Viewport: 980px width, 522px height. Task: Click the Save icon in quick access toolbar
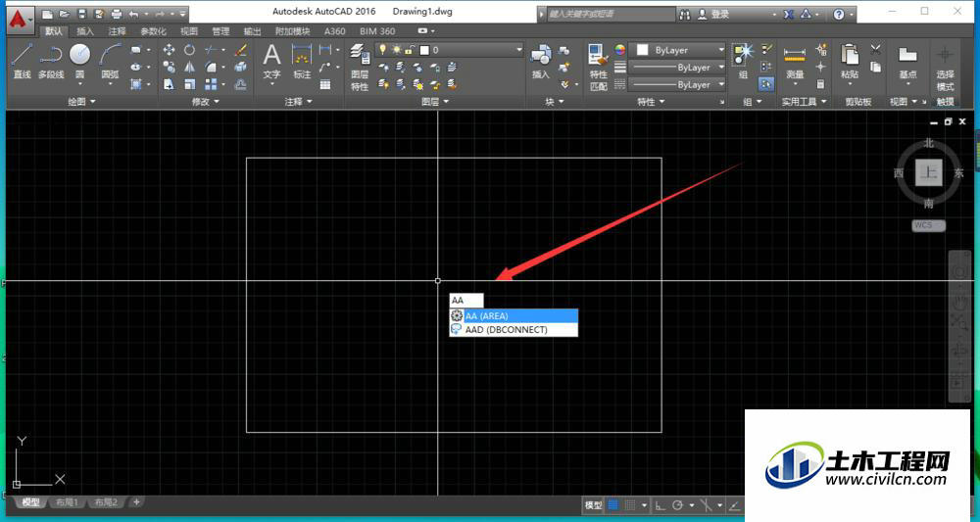click(82, 14)
